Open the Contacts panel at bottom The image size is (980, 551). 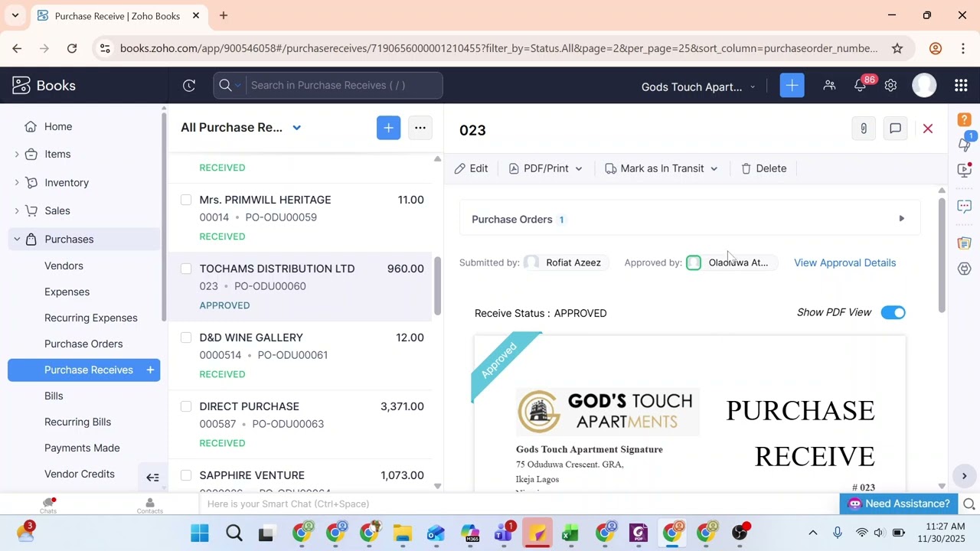149,505
